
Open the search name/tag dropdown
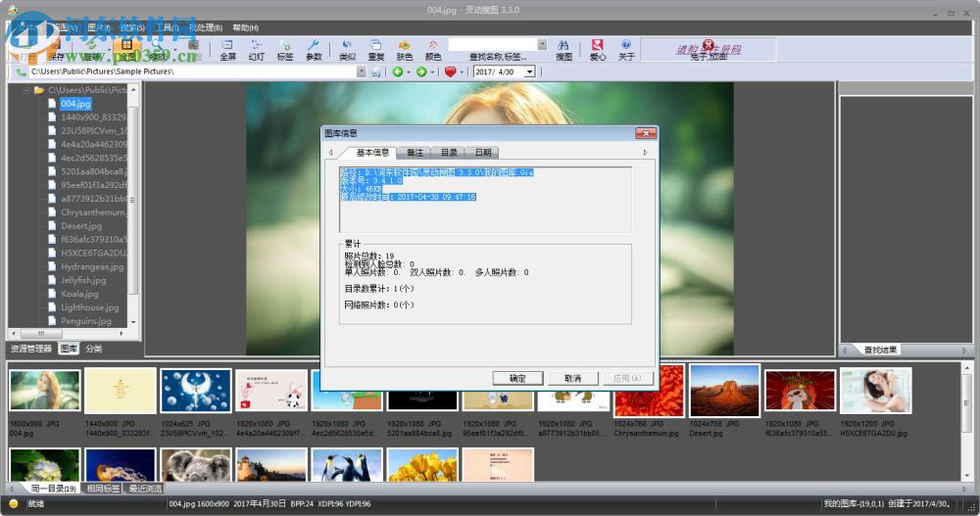click(542, 44)
